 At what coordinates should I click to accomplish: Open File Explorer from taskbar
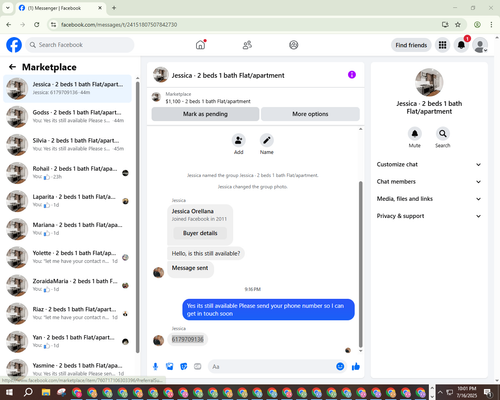tap(46, 392)
